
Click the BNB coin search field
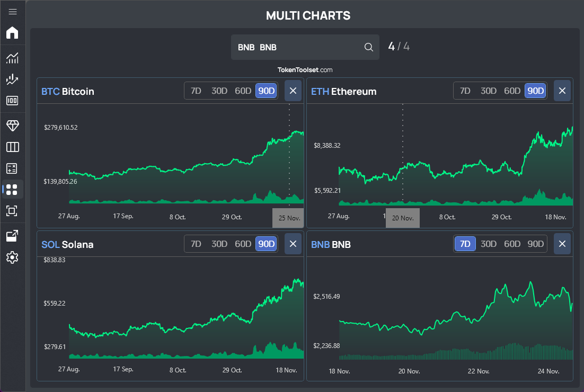coord(305,47)
